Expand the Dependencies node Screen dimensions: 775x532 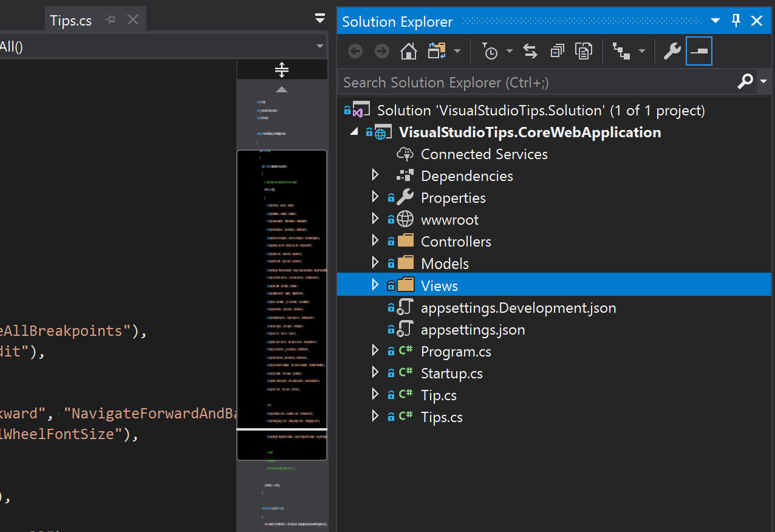click(x=375, y=176)
